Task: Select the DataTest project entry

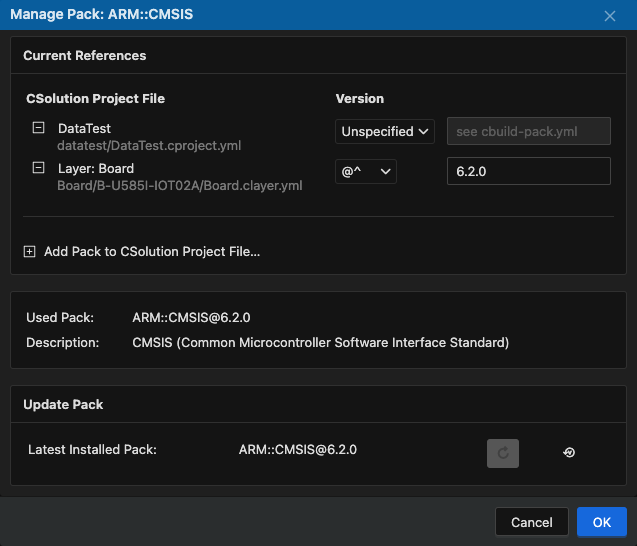Action: tap(84, 128)
